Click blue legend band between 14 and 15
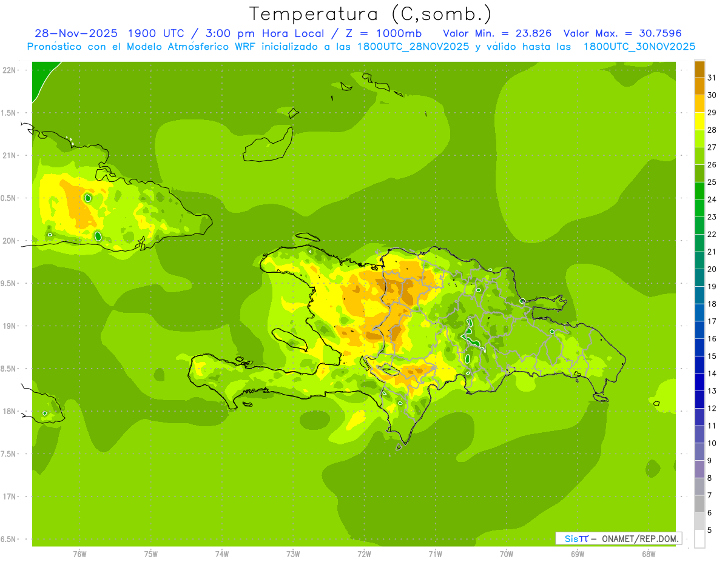The width and height of the screenshot is (728, 562). [x=699, y=365]
